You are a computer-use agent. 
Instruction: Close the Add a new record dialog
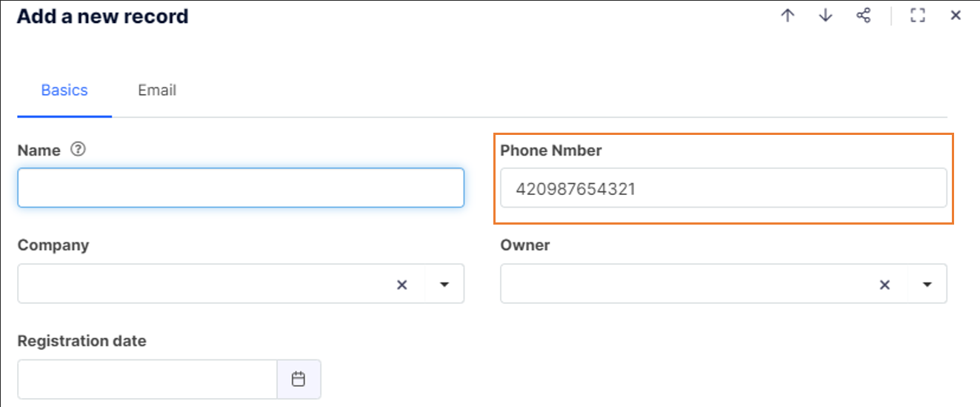pos(956,16)
